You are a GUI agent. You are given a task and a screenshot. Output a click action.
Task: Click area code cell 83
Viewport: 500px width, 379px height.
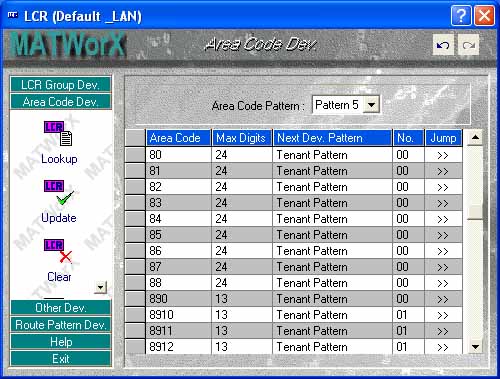point(179,203)
